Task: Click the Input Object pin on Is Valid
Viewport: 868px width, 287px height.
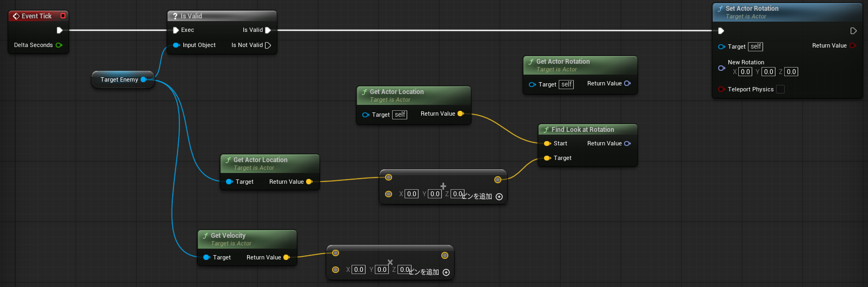Action: [x=176, y=45]
